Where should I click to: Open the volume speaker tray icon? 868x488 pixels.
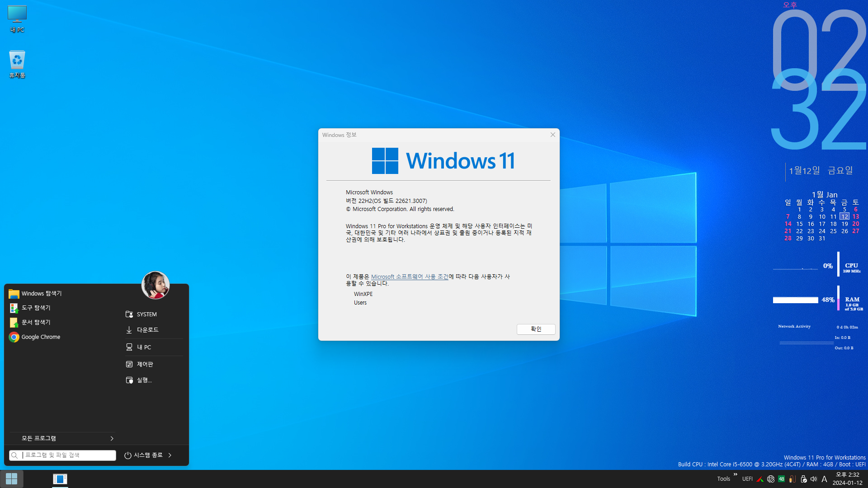813,479
